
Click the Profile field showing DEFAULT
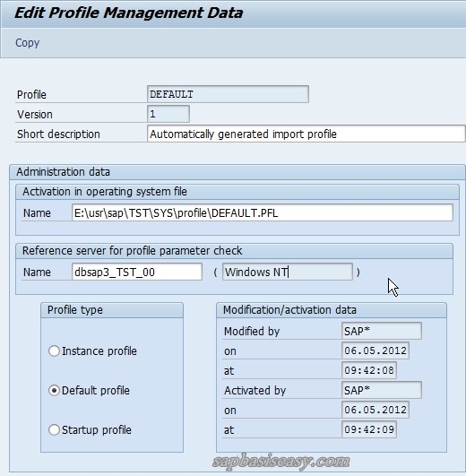228,94
